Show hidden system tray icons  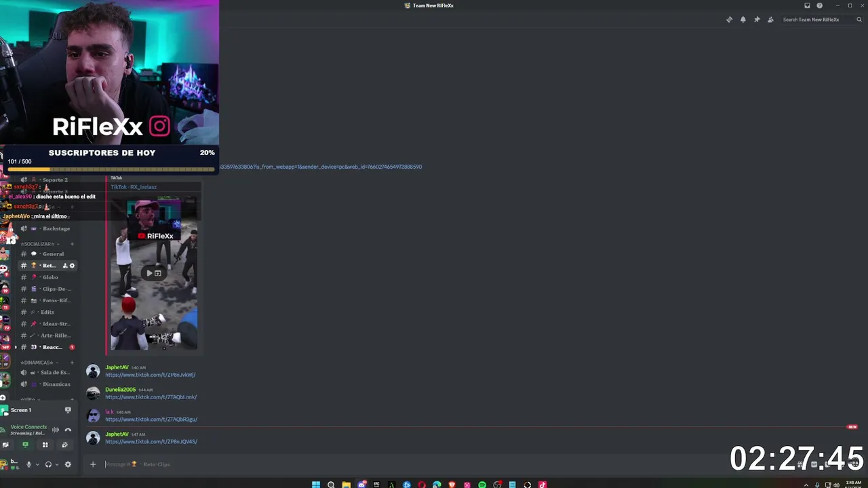click(x=806, y=485)
